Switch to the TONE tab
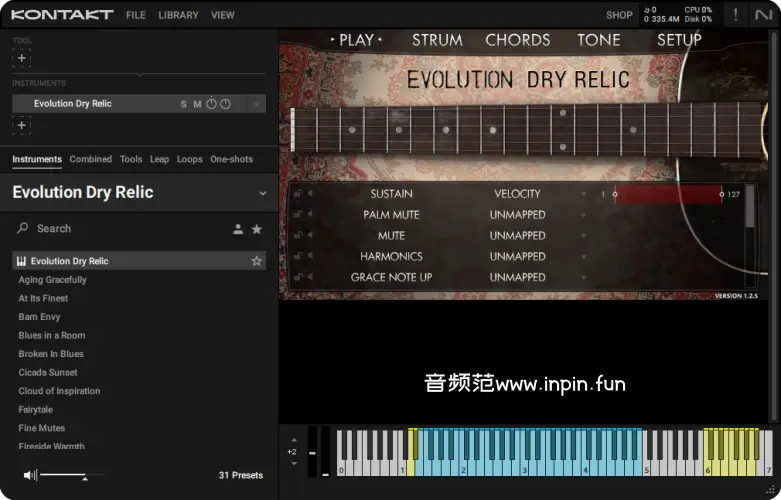This screenshot has height=500, width=781. (599, 40)
